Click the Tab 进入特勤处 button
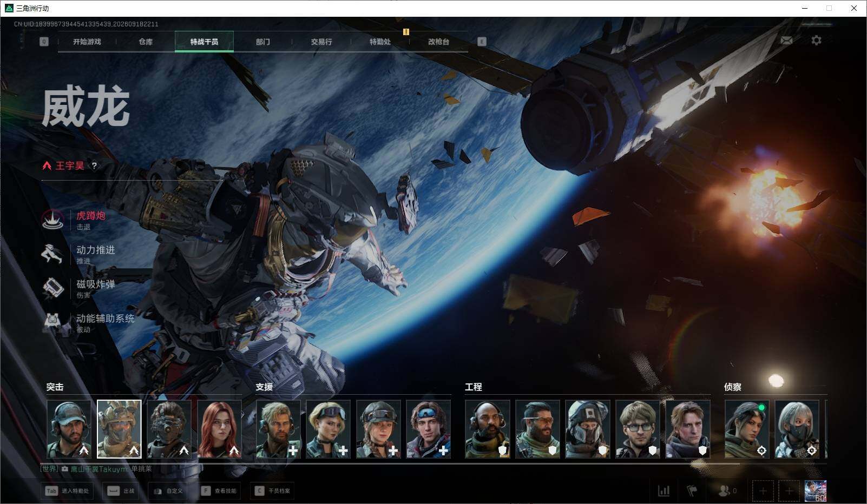The height and width of the screenshot is (504, 867). tap(67, 491)
